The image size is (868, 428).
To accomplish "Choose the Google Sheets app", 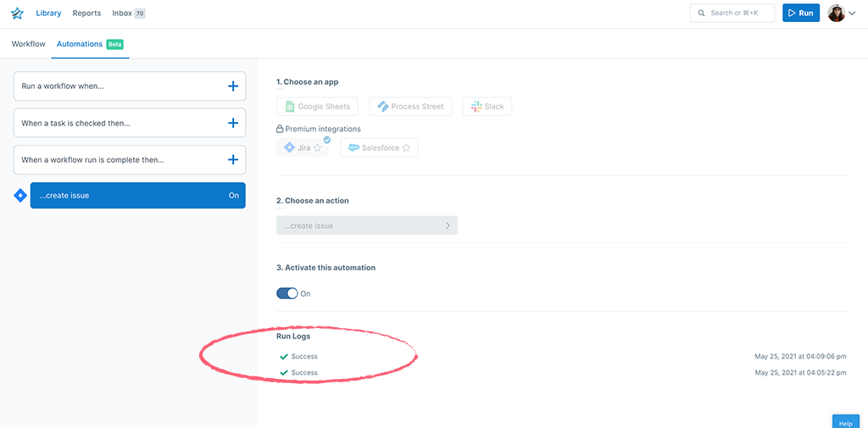I will pyautogui.click(x=317, y=106).
